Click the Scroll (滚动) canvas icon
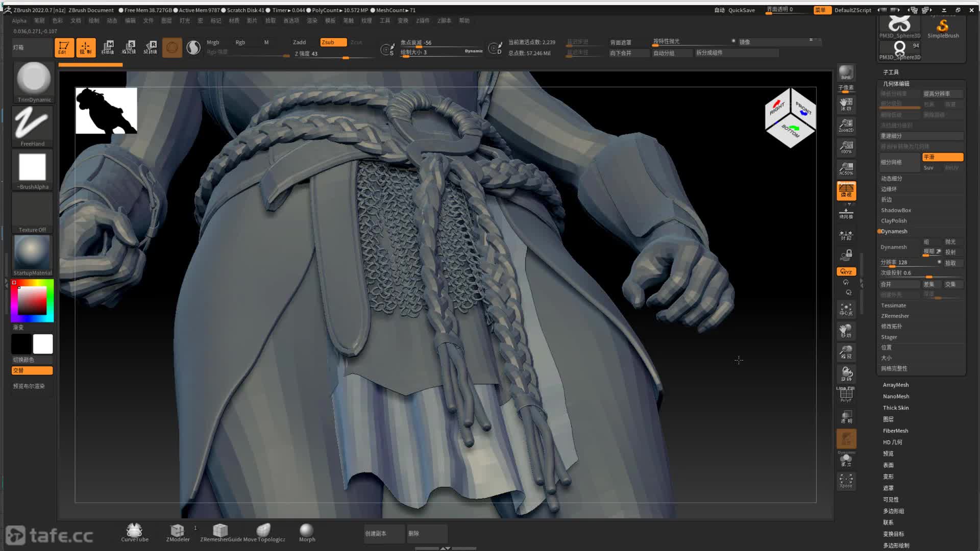Viewport: 980px width, 551px height. click(x=846, y=104)
